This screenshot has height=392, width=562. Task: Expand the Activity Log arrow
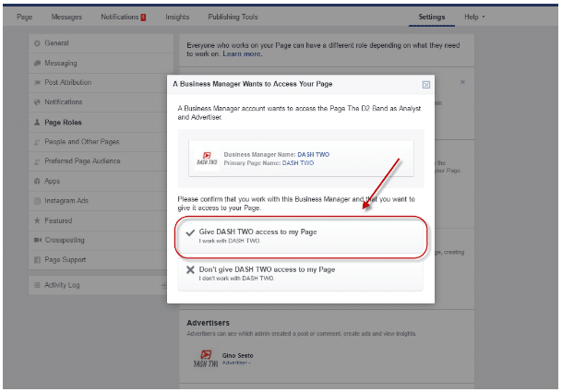163,286
